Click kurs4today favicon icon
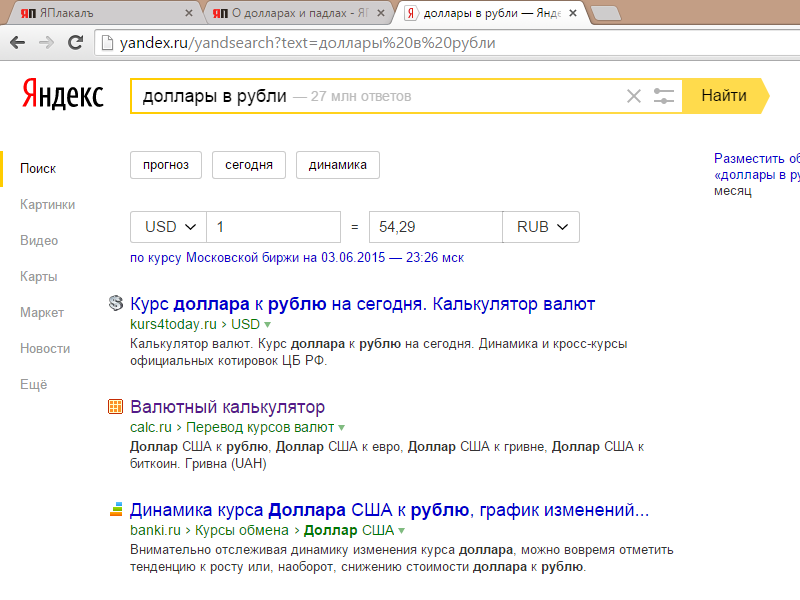The image size is (800, 600). [116, 303]
